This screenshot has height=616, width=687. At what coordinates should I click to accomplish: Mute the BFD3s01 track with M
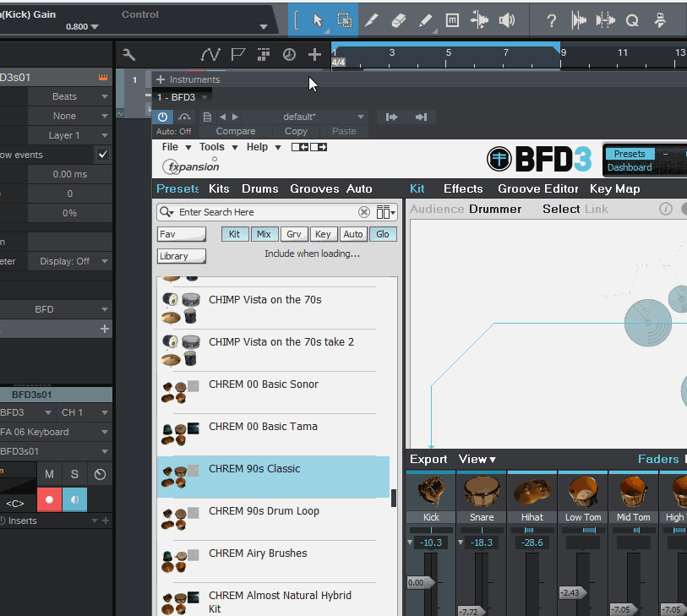[x=50, y=475]
